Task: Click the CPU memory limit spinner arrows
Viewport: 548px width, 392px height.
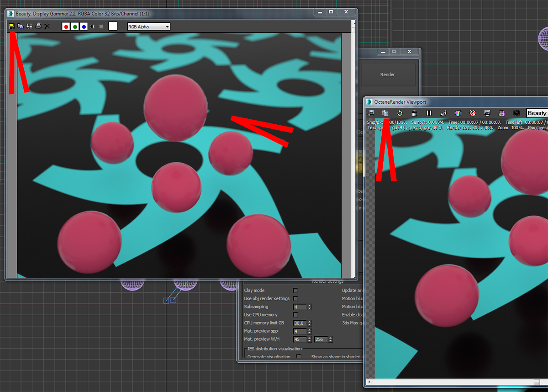Action: click(x=310, y=323)
